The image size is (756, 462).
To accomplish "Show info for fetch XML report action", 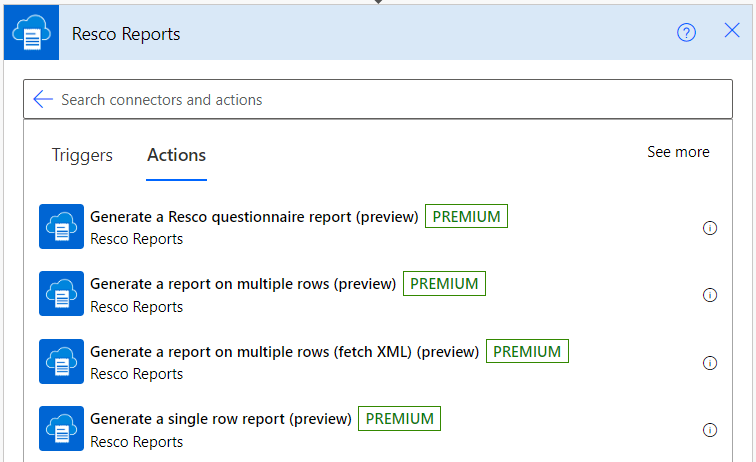I will (x=710, y=363).
